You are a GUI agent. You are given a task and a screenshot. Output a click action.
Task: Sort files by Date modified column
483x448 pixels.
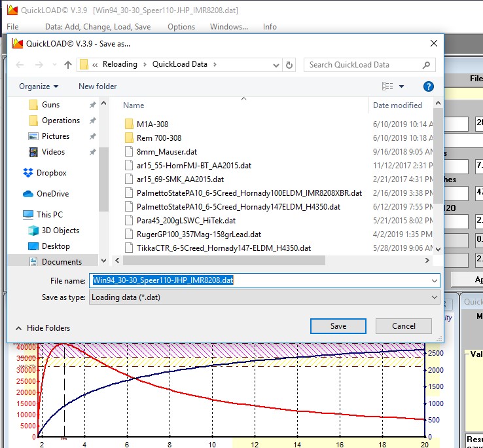point(397,105)
